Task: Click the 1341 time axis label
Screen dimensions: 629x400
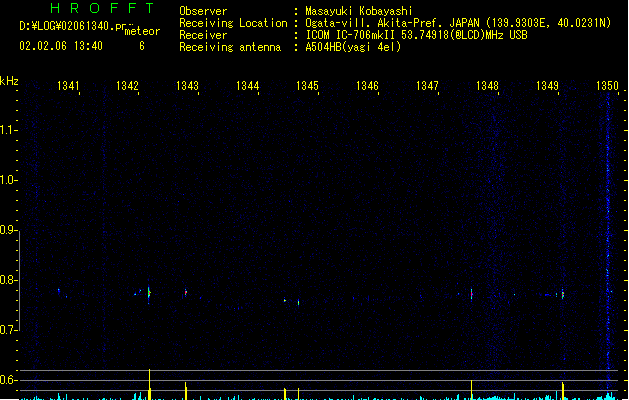Action: pos(68,86)
